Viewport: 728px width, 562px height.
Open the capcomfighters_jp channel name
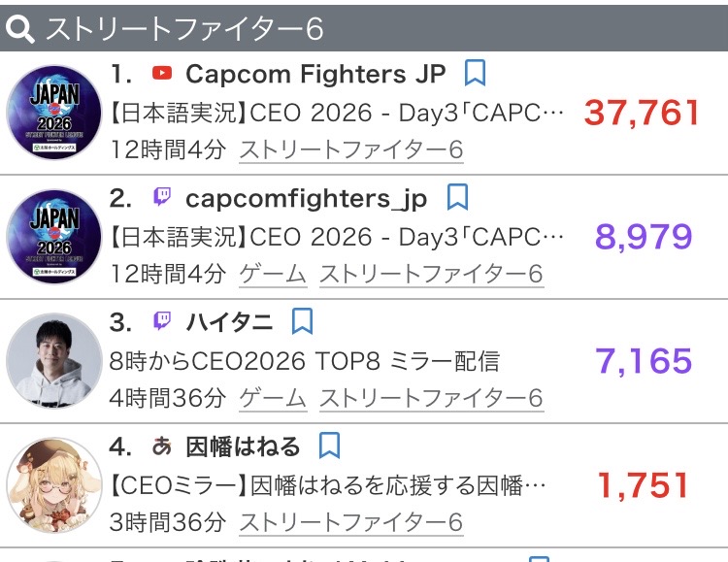coord(307,199)
